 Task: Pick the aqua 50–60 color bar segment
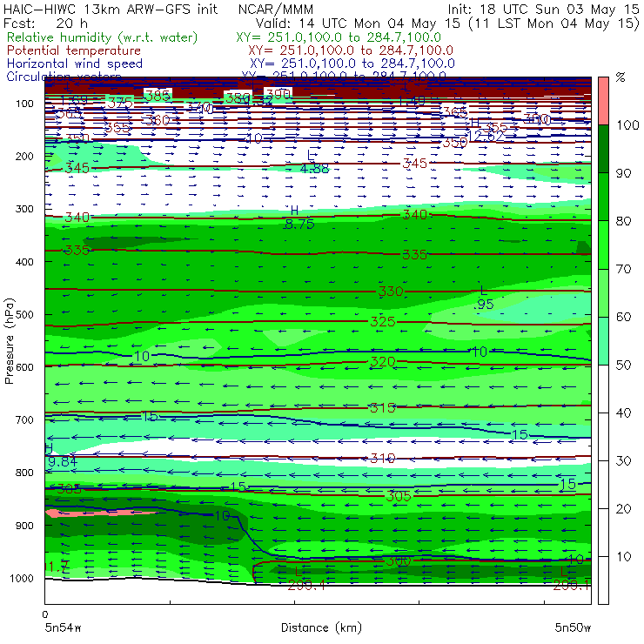pos(603,341)
